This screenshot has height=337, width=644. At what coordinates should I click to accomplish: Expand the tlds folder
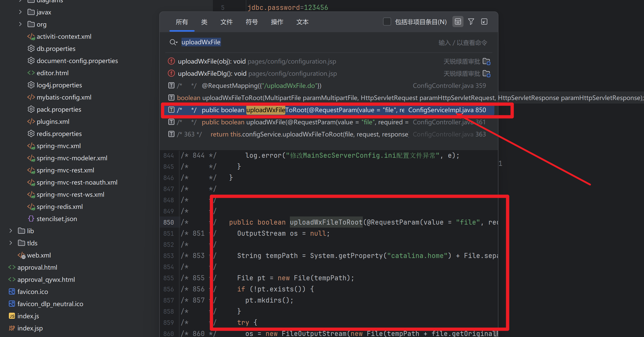tap(11, 243)
